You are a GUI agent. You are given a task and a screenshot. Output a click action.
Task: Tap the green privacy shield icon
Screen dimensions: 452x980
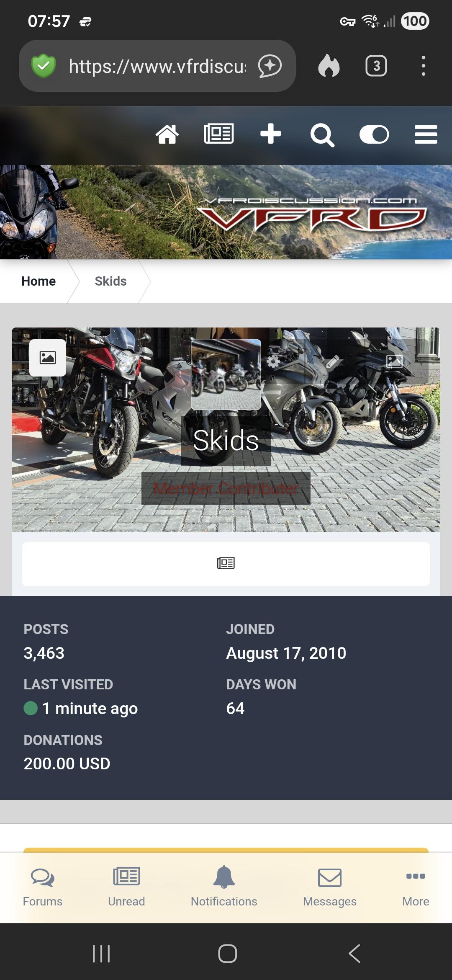(x=44, y=66)
